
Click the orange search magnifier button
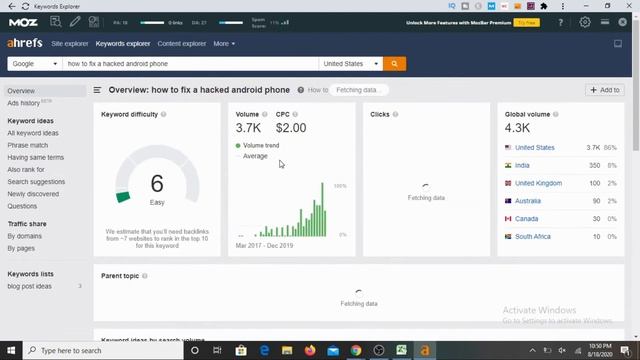pyautogui.click(x=394, y=64)
